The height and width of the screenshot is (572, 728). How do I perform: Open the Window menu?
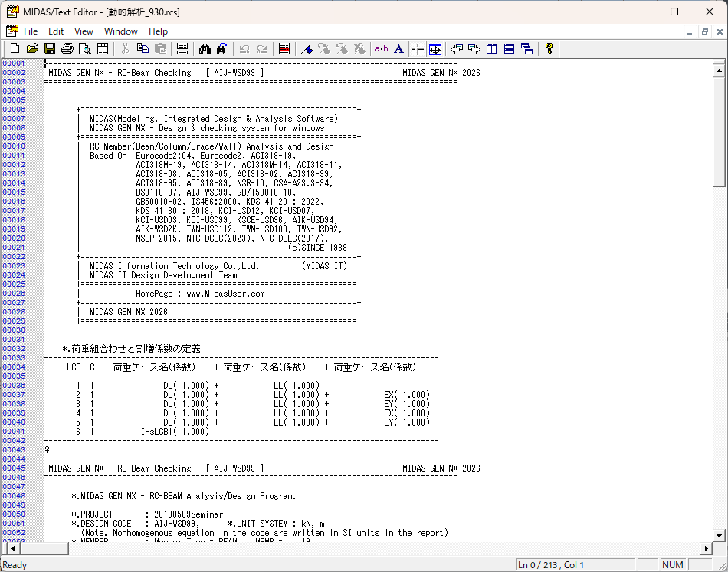pyautogui.click(x=121, y=31)
